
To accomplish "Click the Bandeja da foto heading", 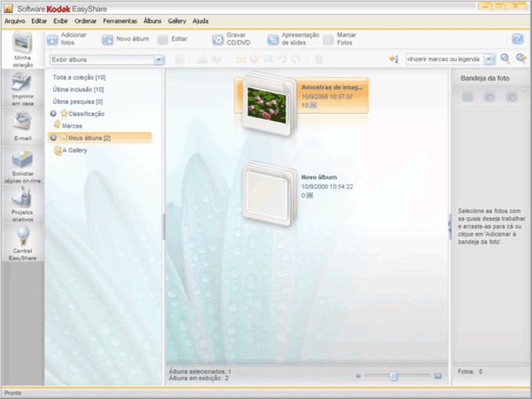I will [485, 78].
